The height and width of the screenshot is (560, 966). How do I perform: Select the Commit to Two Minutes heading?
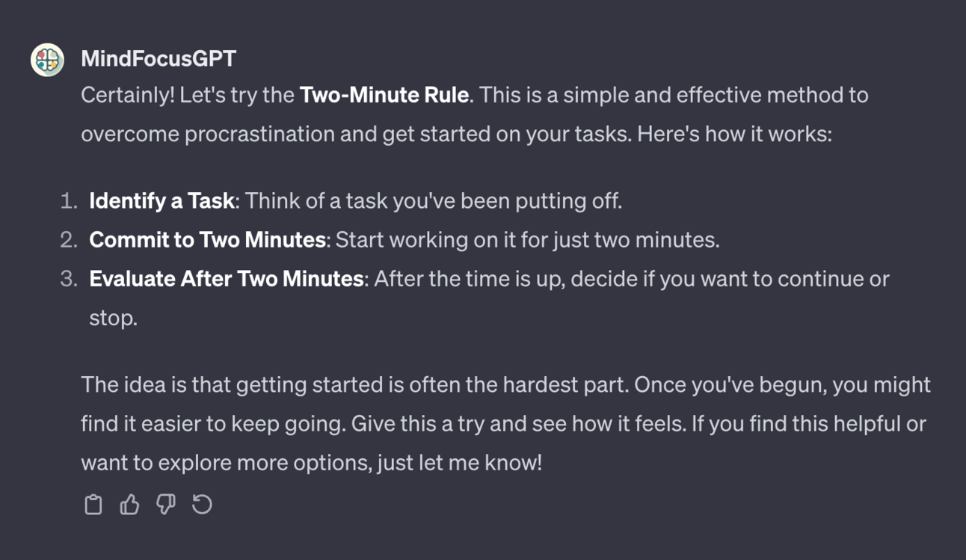click(207, 240)
